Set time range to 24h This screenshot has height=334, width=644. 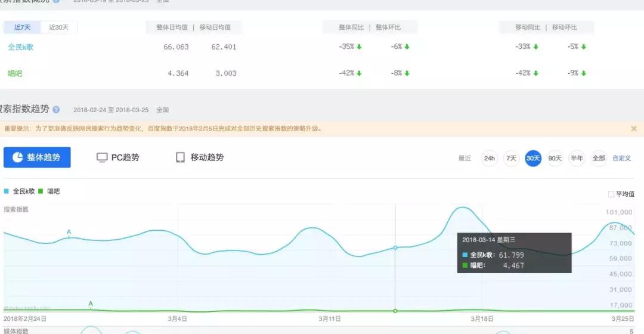pos(489,158)
